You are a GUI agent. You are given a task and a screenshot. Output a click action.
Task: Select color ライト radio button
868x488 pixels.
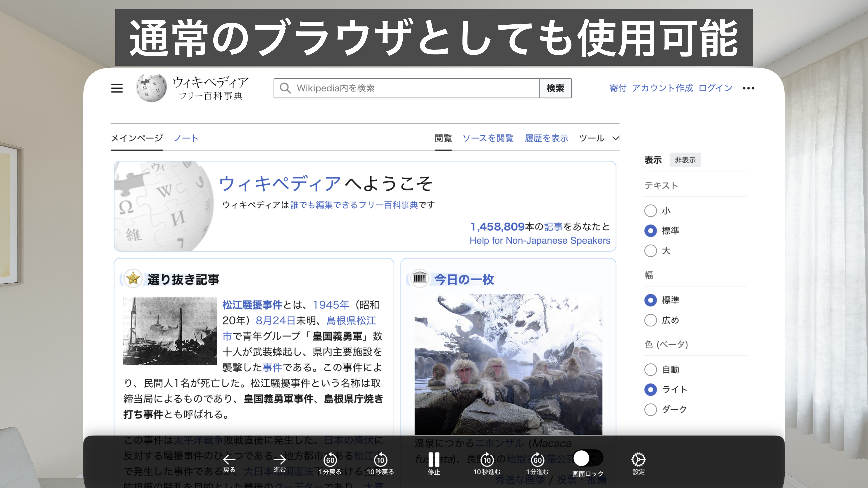(x=650, y=390)
